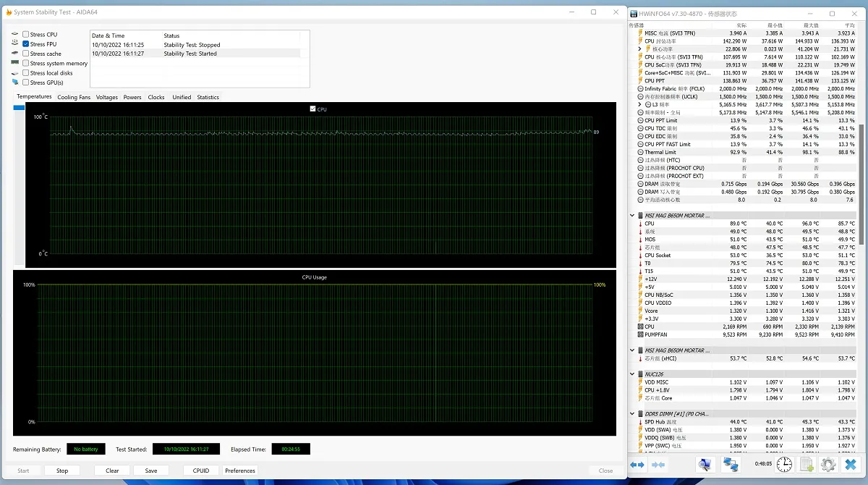868x485 pixels.
Task: Click the AIDA64 flame icon in title bar
Action: (8, 12)
